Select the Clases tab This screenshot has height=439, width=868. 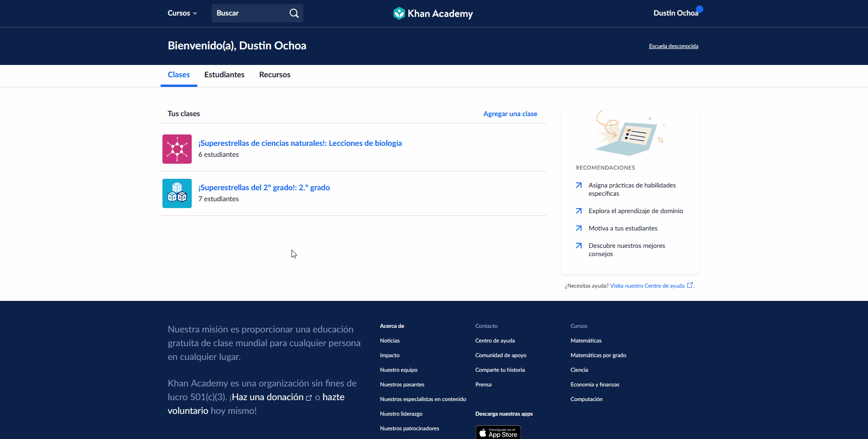(x=179, y=75)
